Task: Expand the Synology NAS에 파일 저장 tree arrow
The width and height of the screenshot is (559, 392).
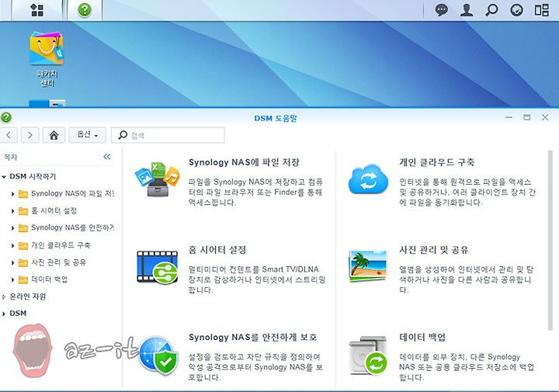Action: coord(12,194)
